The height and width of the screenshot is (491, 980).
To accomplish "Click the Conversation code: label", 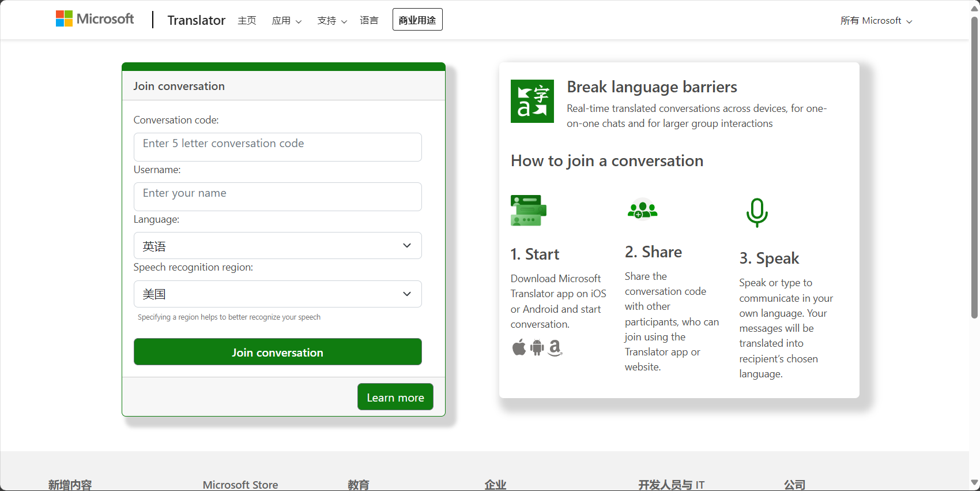I will [x=176, y=120].
